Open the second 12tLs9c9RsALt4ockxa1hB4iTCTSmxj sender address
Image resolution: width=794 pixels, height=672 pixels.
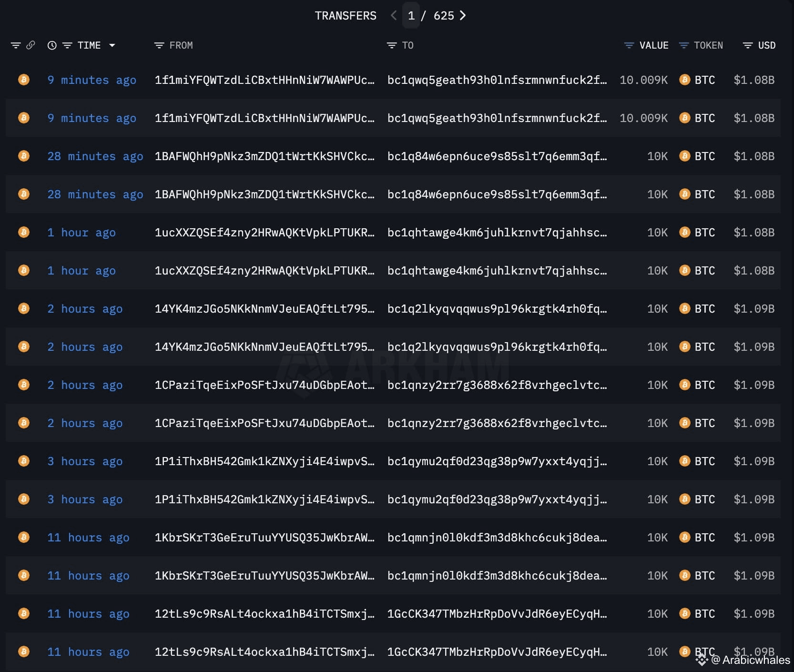tap(265, 652)
